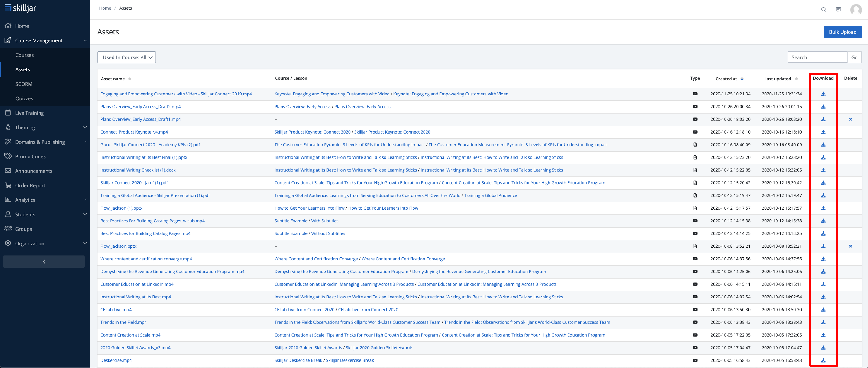
Task: Delete Plans Overview_Early Access_Draft1.mp4 asset
Action: click(x=850, y=119)
